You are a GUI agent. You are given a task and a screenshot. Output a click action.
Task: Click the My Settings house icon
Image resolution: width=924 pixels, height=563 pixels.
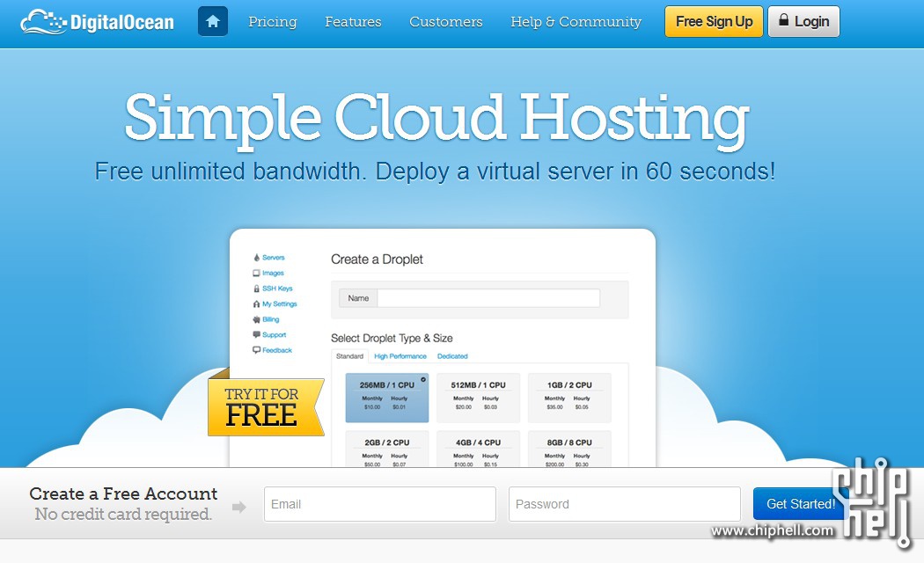[256, 303]
